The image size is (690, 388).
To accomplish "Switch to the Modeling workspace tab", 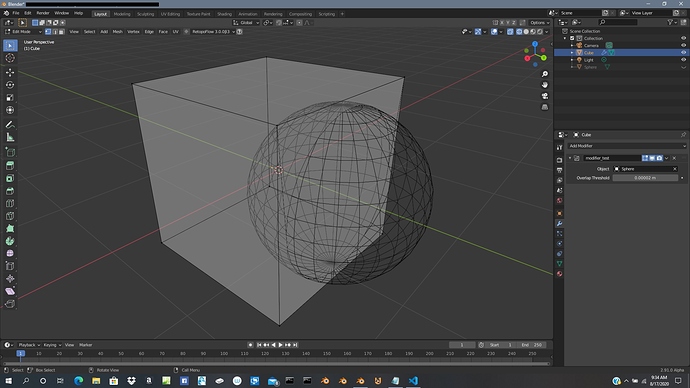I will [x=122, y=14].
